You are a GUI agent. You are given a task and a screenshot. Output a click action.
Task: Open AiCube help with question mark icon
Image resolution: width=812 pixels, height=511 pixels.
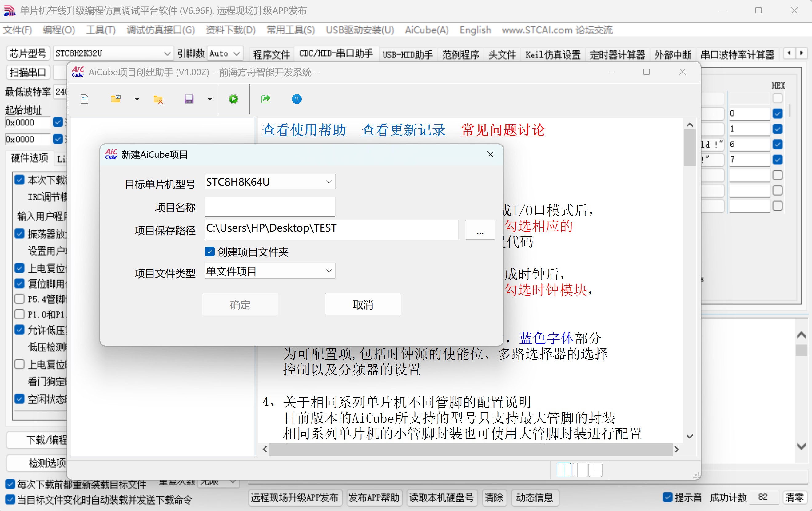296,99
